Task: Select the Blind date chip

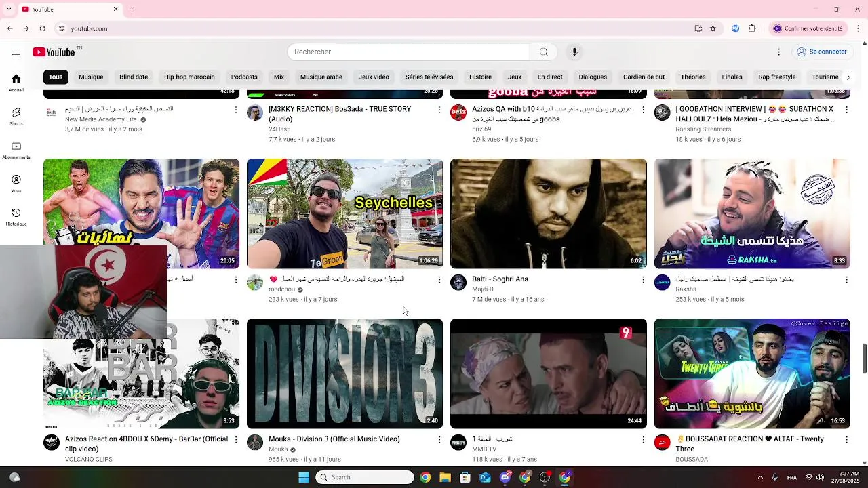Action: click(134, 77)
